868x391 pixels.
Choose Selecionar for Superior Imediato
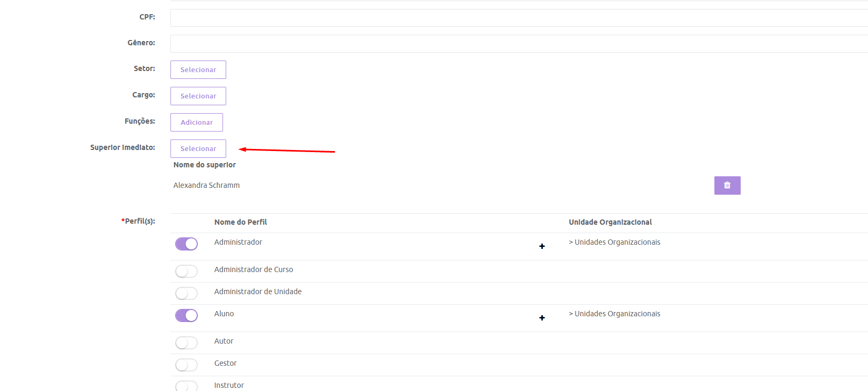click(x=198, y=149)
